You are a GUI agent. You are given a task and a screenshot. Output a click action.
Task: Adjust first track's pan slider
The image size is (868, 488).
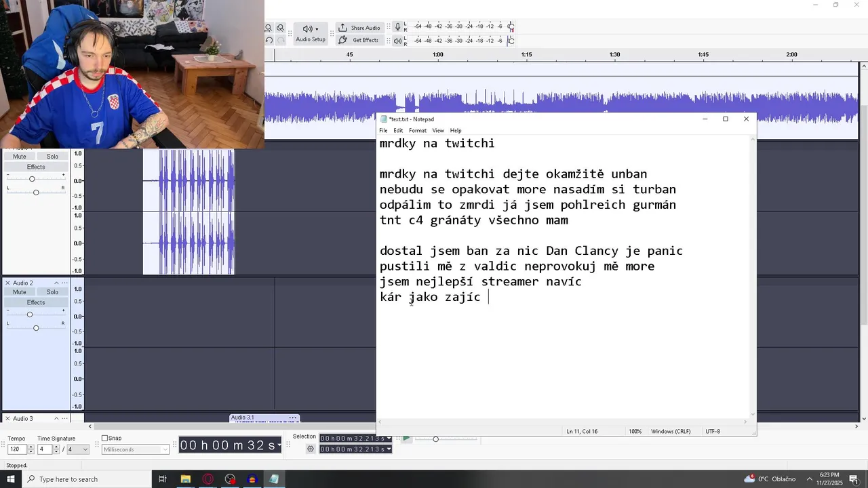tap(36, 192)
